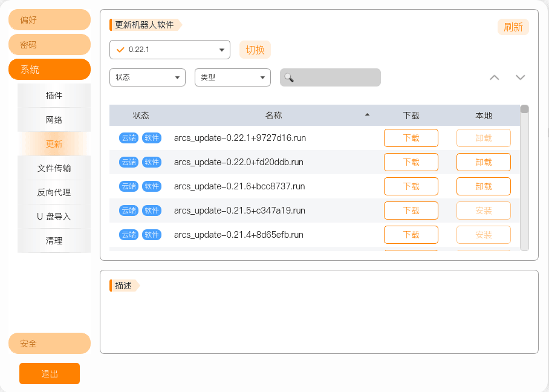Click 软件 tag on arcs_update-0.22.0 row
The height and width of the screenshot is (392, 549).
152,162
